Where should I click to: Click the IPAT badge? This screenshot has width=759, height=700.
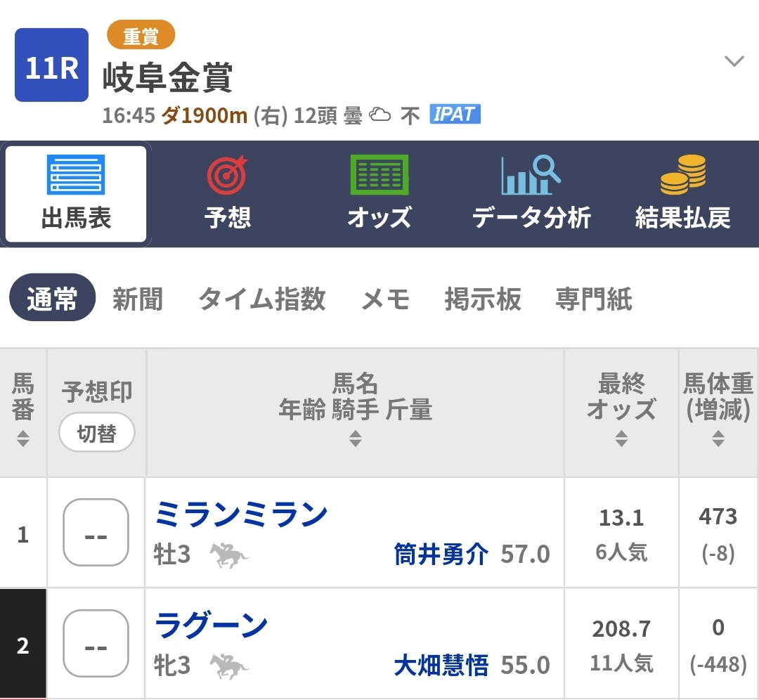455,115
